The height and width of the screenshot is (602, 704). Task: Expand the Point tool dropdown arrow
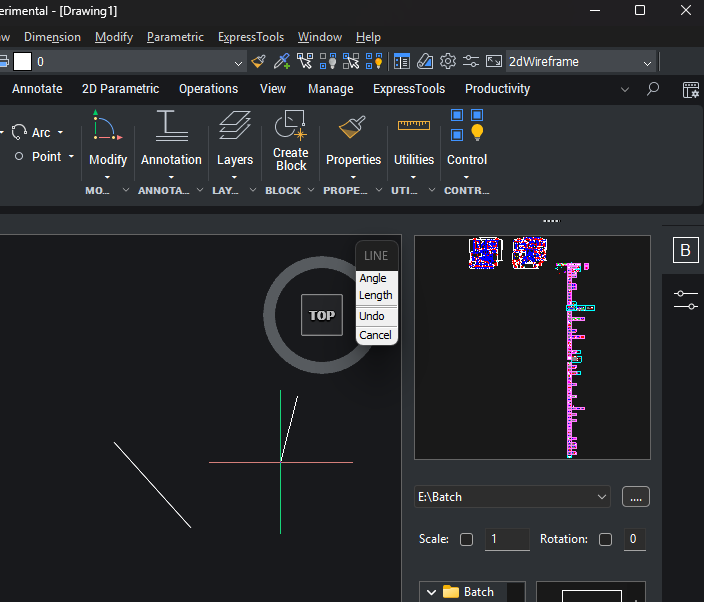71,157
